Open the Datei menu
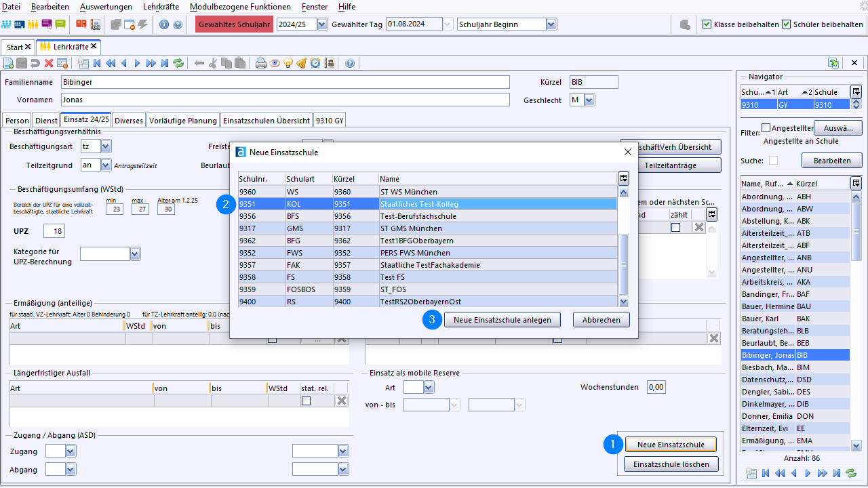The height and width of the screenshot is (488, 868). 12,7
